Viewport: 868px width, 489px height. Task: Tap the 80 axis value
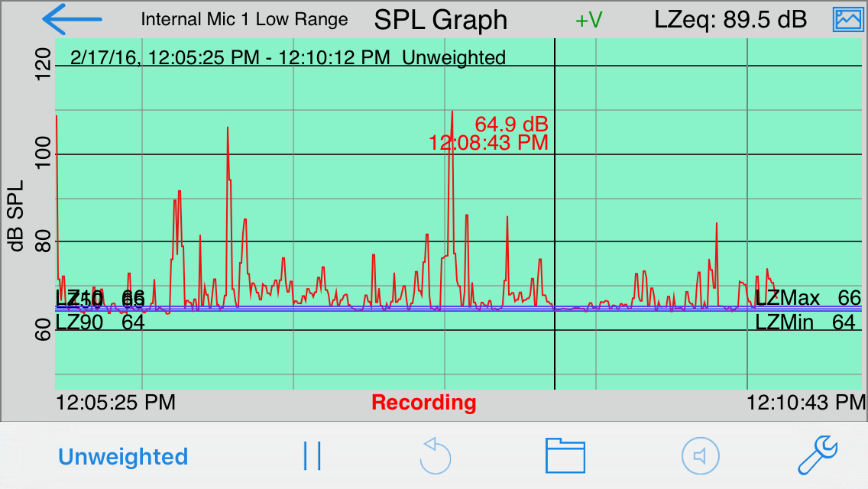44,241
